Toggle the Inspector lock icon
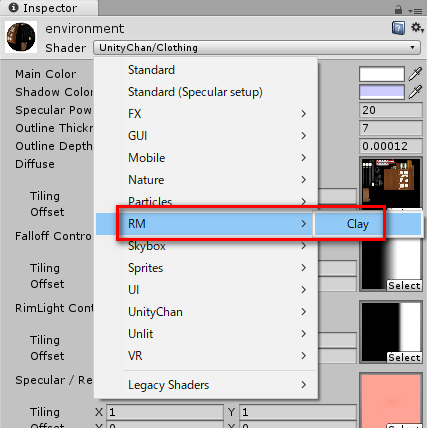The height and width of the screenshot is (428, 427). pyautogui.click(x=398, y=10)
